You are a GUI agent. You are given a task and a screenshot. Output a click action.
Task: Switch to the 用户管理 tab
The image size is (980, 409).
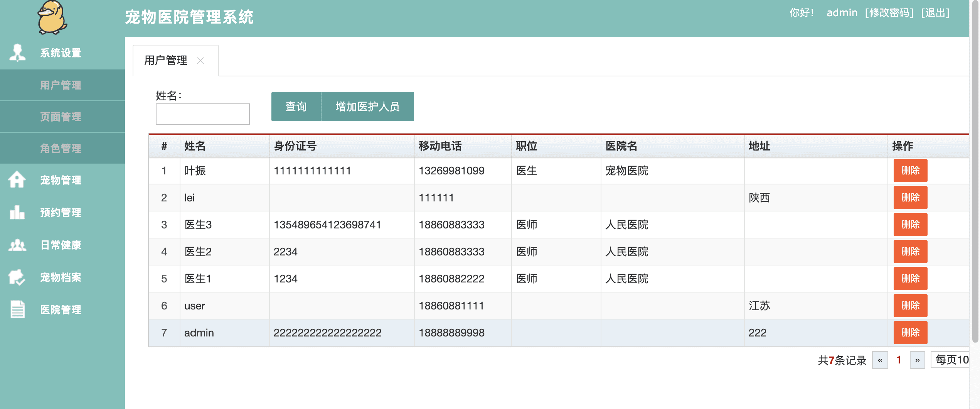click(166, 61)
